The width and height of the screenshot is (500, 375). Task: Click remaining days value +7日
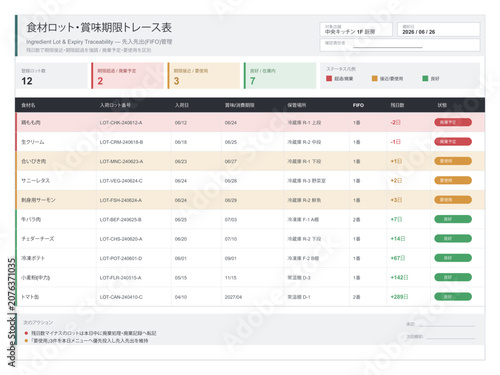tap(396, 219)
